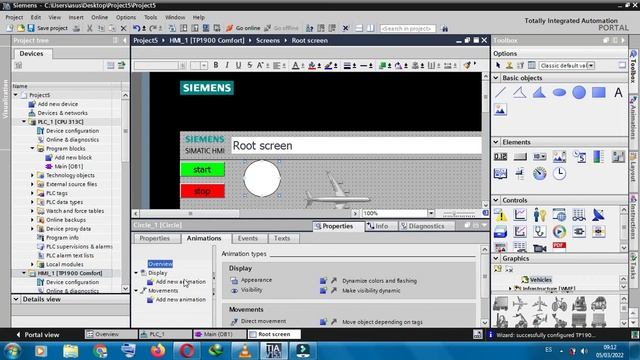Viewport: 640px width, 360px height.
Task: Click the Cut scissors icon
Action: click(89, 28)
